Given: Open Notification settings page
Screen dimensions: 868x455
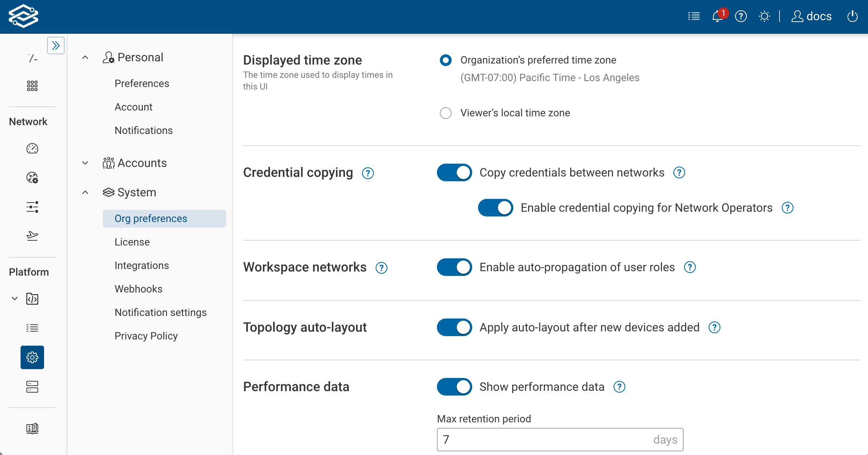Looking at the screenshot, I should pyautogui.click(x=160, y=313).
